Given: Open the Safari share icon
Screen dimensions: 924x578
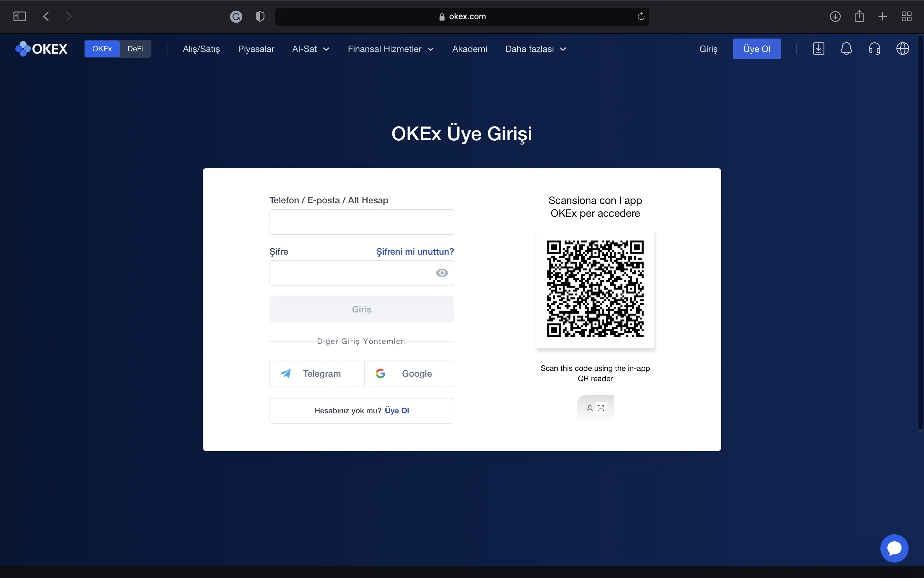Looking at the screenshot, I should (859, 16).
